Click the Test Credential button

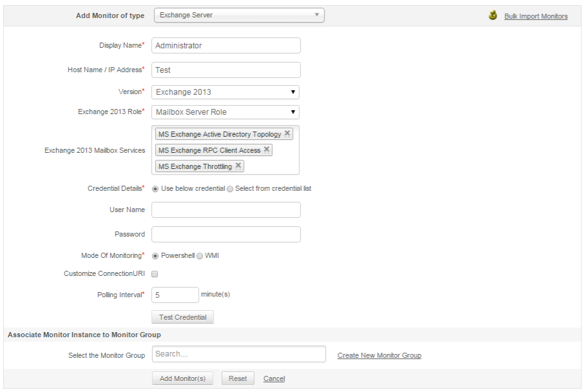click(x=182, y=317)
